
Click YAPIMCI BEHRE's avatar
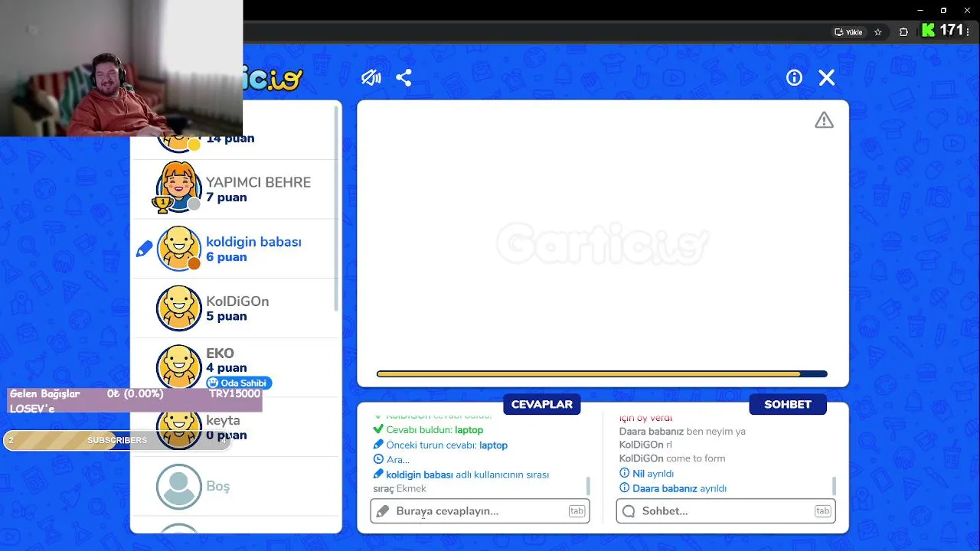click(x=178, y=187)
